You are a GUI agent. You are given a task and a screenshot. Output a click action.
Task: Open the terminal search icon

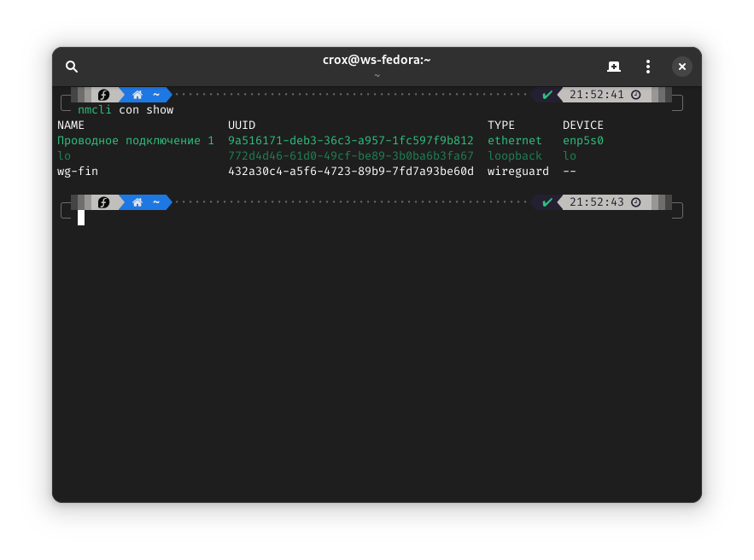point(72,67)
